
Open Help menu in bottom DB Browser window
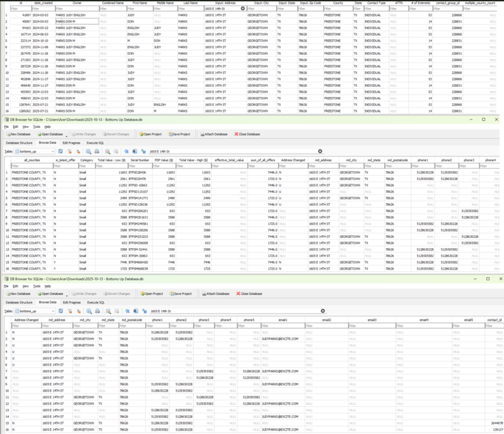click(x=48, y=286)
